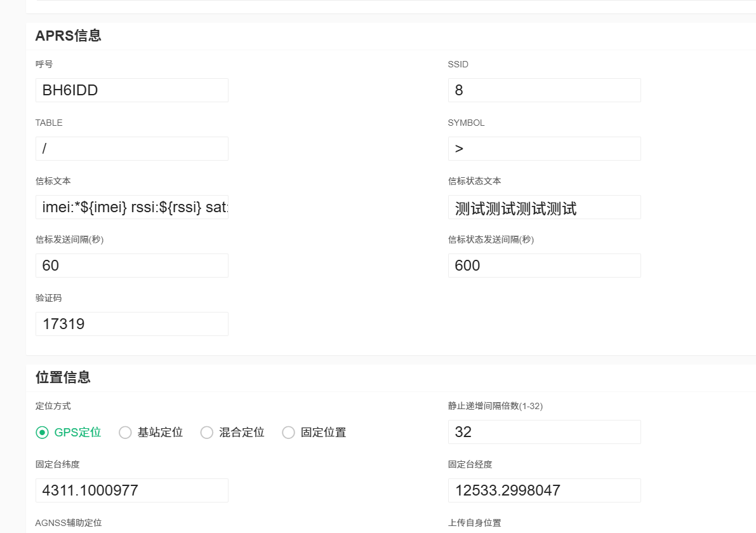Click the SSID input showing 8
This screenshot has width=756, height=533.
pyautogui.click(x=543, y=90)
